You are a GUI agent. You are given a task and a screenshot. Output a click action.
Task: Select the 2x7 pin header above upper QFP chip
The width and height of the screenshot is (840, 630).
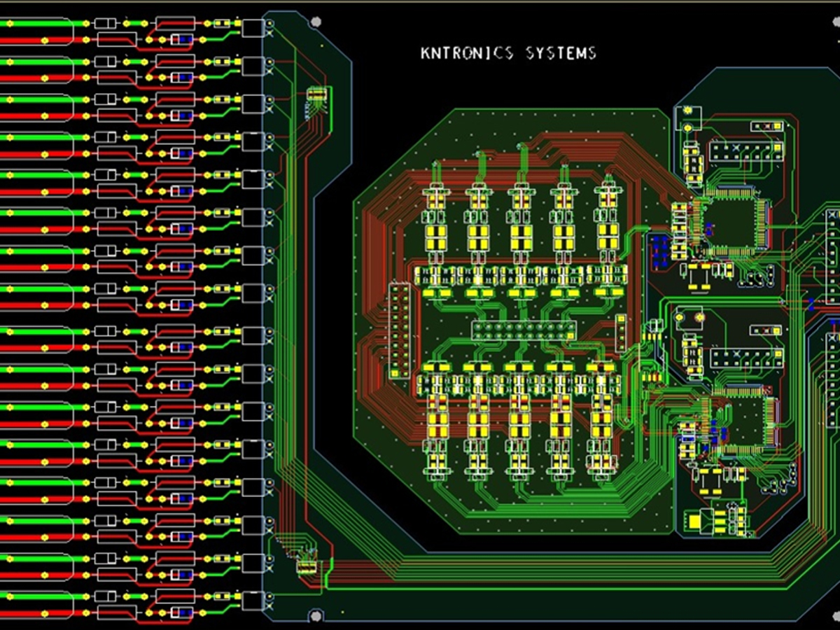(x=746, y=152)
